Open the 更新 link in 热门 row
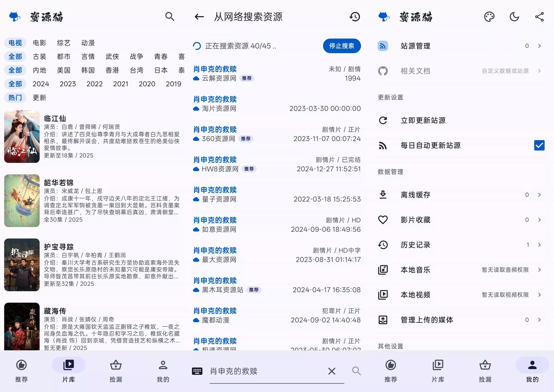 tap(39, 98)
